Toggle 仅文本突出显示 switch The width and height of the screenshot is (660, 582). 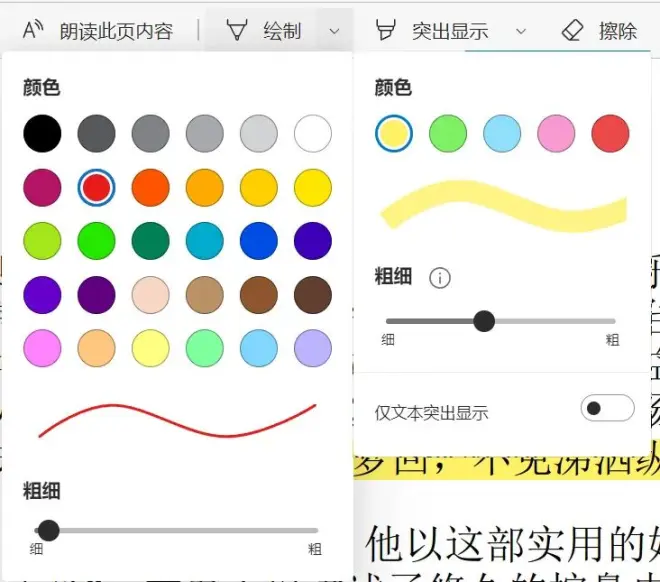coord(607,408)
